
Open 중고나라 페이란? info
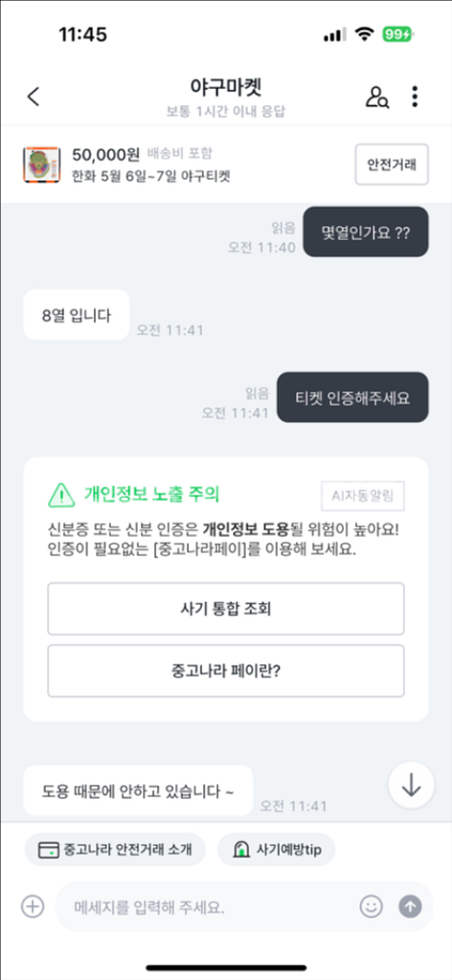[x=226, y=671]
